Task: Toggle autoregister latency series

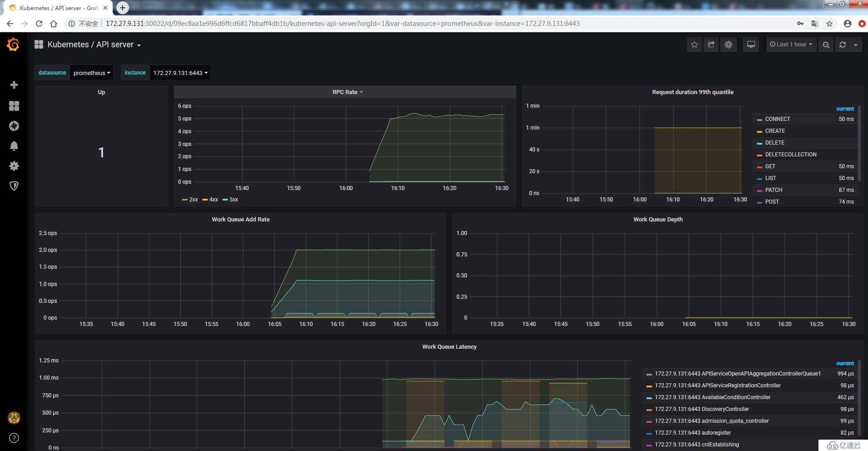Action: (x=693, y=433)
